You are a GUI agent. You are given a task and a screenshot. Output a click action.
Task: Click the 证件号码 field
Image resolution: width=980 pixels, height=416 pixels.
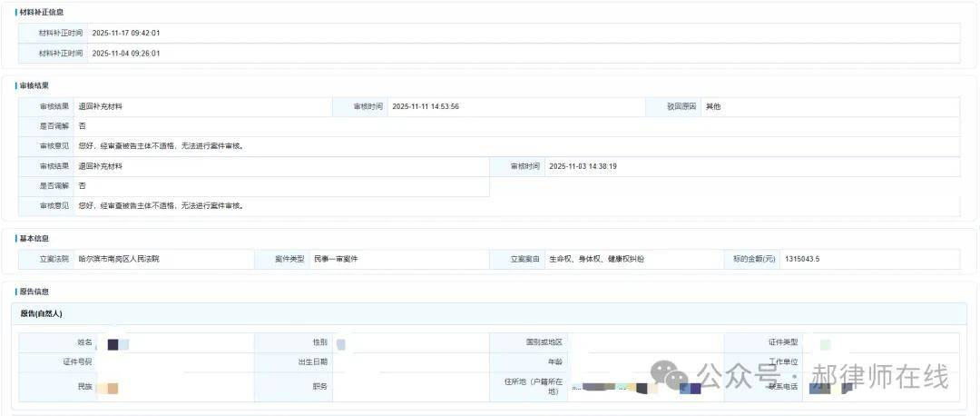click(x=172, y=362)
